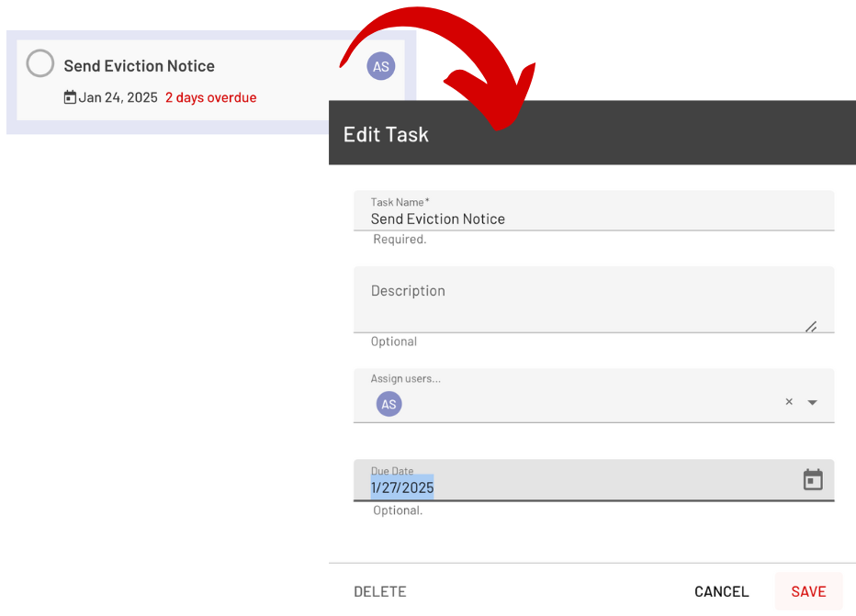Click the Due Date field showing 1/27/2025
The height and width of the screenshot is (616, 856).
(x=594, y=480)
